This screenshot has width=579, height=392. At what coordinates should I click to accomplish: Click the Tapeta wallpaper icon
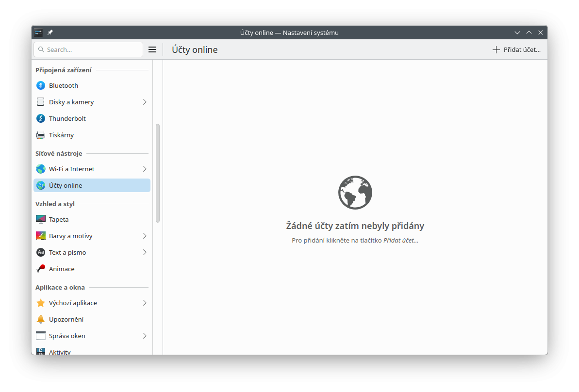click(x=41, y=219)
